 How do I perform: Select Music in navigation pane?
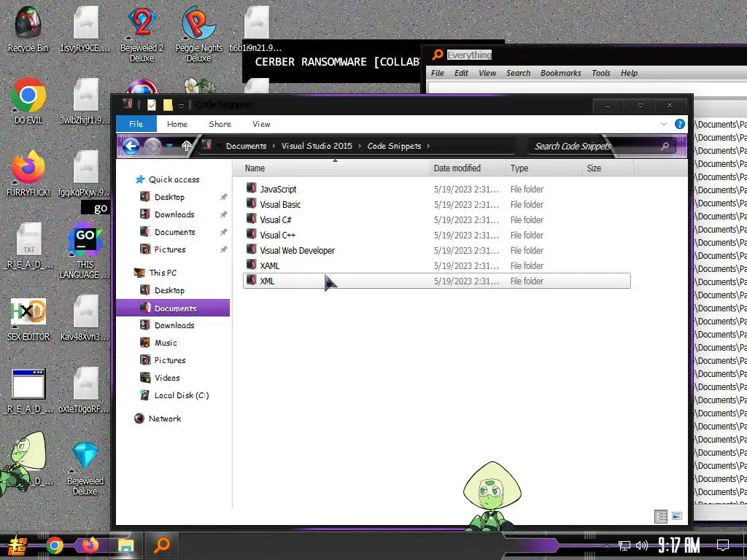[166, 343]
